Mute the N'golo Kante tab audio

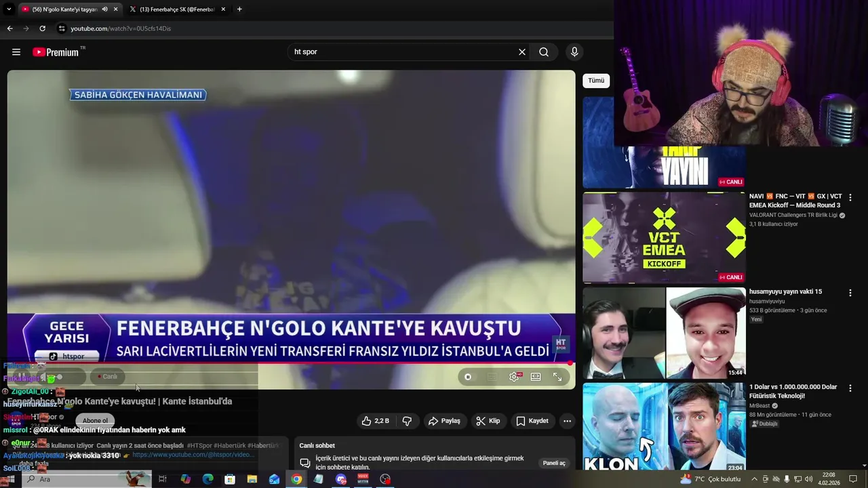pos(104,9)
